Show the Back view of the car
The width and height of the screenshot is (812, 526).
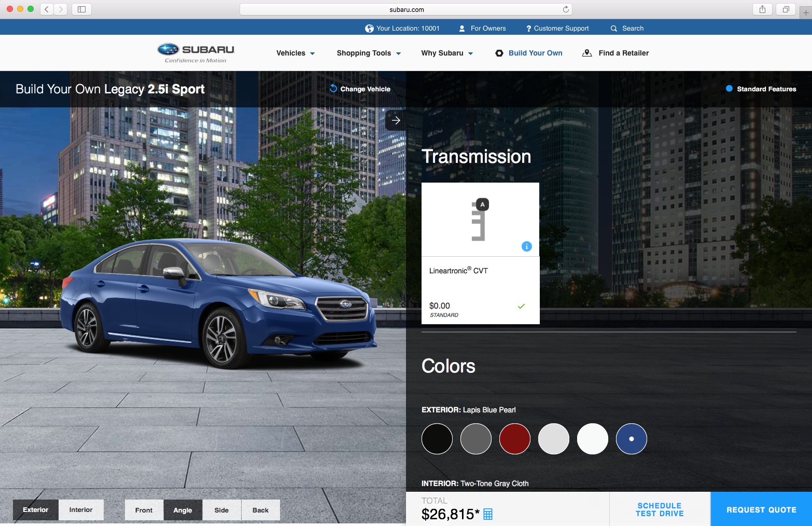coord(260,510)
